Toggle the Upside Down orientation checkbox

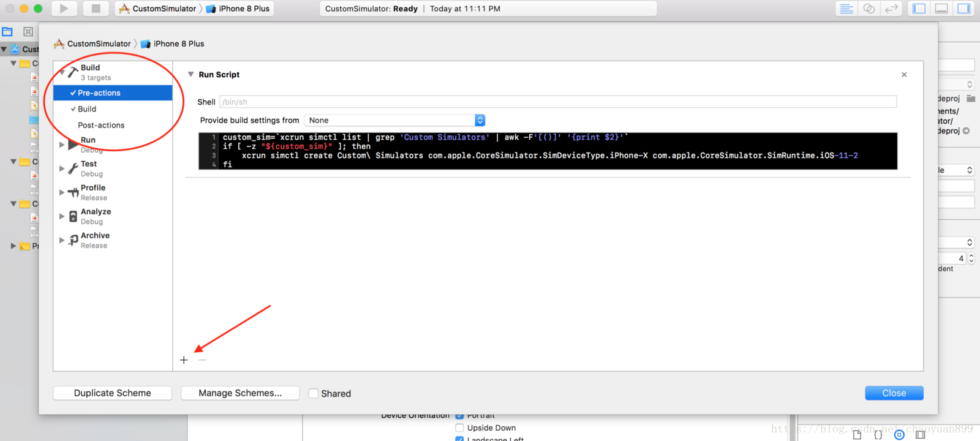[459, 428]
